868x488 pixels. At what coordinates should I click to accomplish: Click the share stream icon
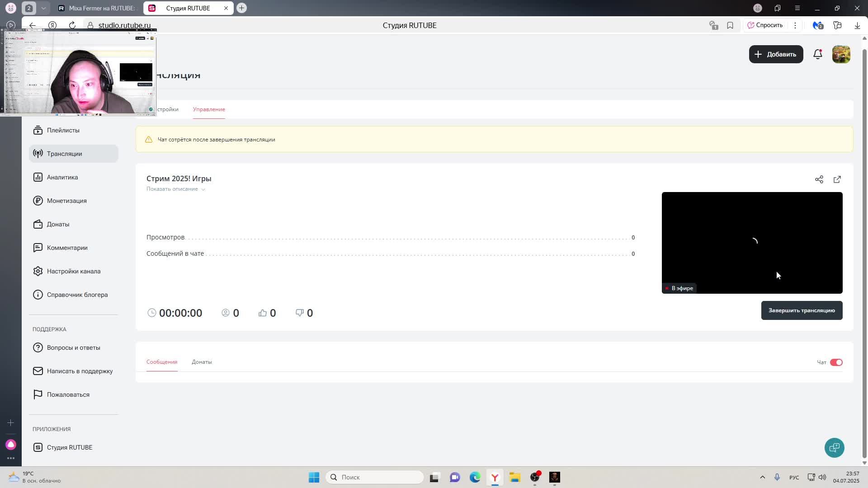819,179
